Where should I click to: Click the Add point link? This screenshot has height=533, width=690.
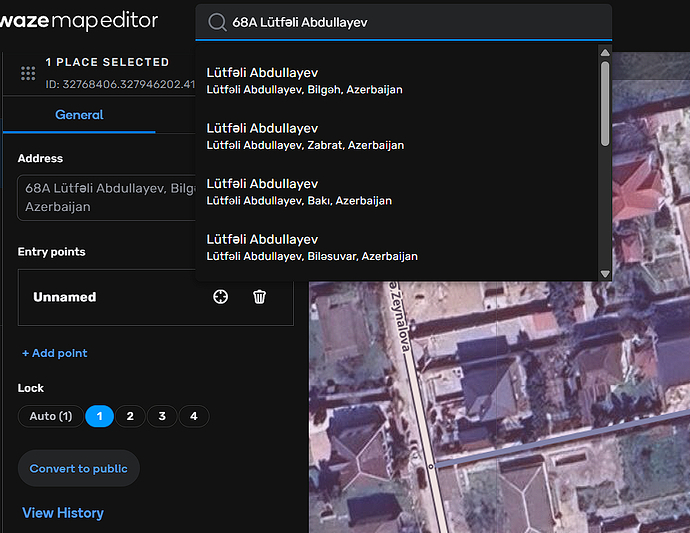coord(55,353)
